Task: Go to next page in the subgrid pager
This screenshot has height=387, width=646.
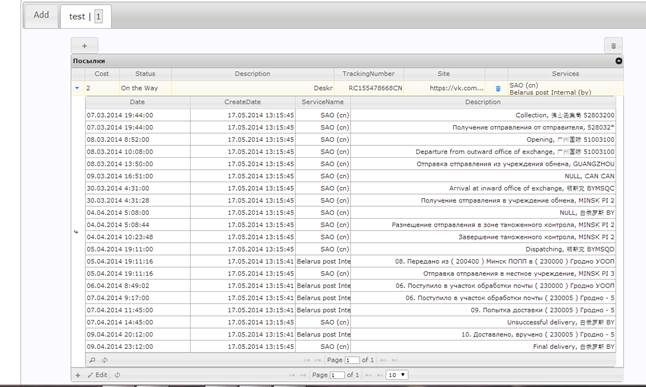Action: click(x=383, y=360)
